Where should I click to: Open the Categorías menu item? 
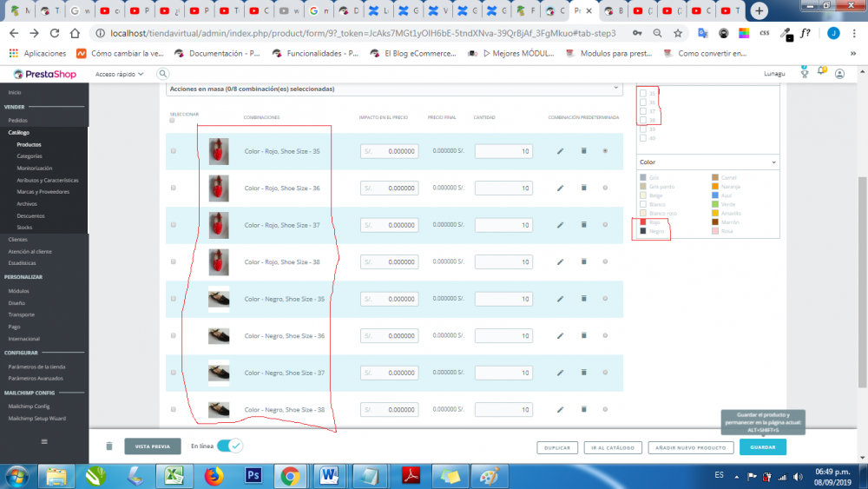coord(30,156)
